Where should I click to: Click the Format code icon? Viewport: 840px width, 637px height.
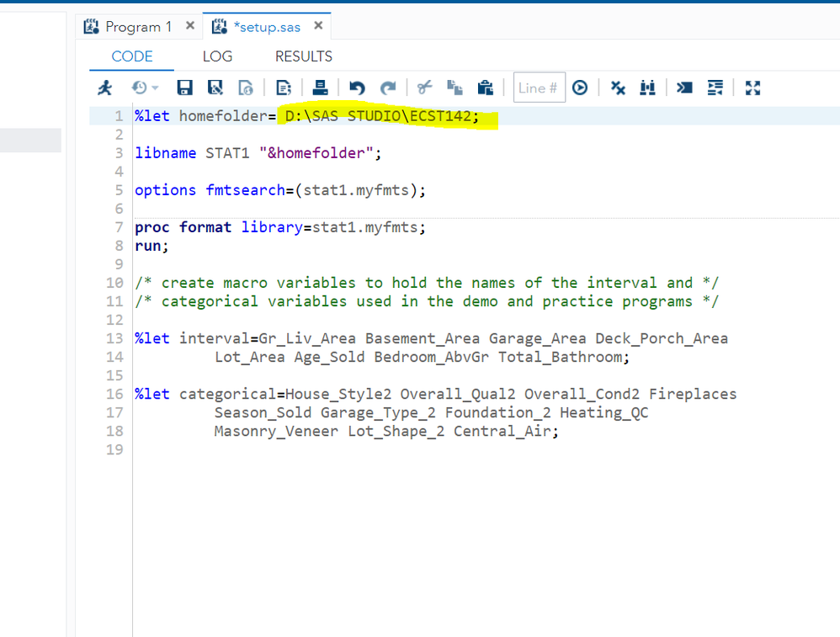(715, 88)
